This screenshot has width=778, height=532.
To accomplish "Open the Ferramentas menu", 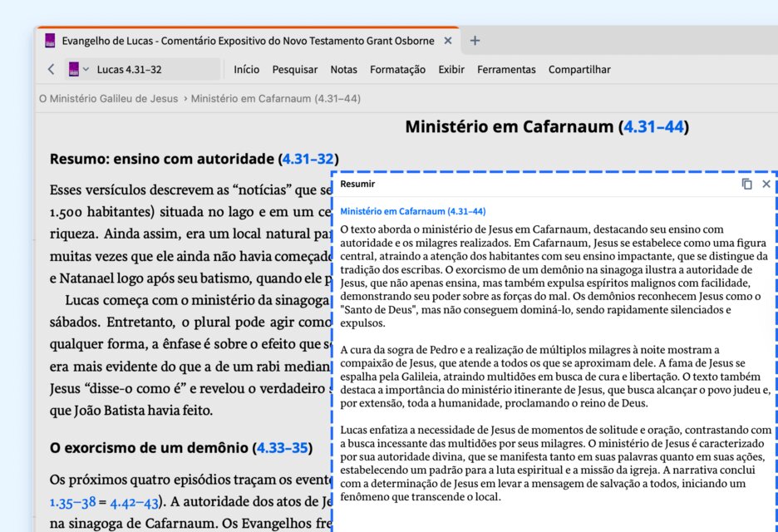I will 506,70.
